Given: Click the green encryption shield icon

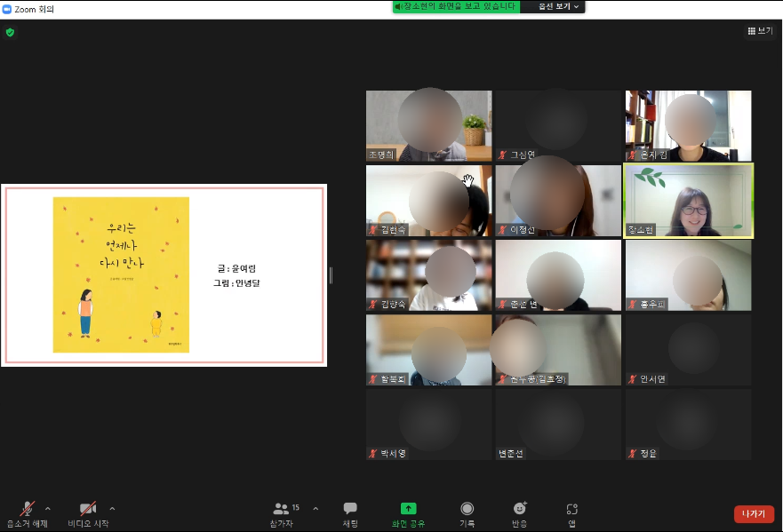Looking at the screenshot, I should [x=10, y=32].
